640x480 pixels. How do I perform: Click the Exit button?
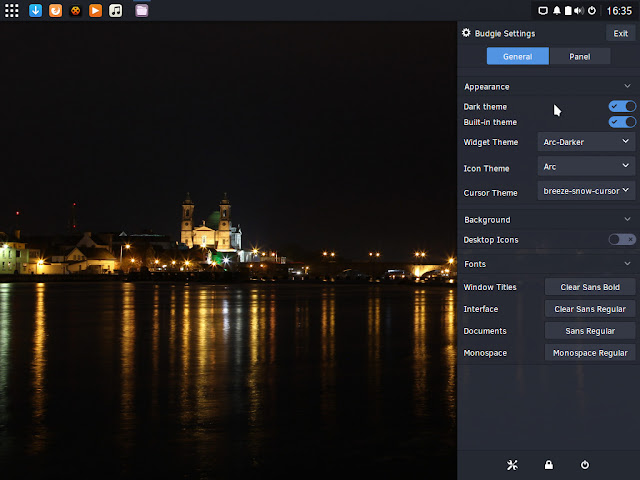[620, 33]
